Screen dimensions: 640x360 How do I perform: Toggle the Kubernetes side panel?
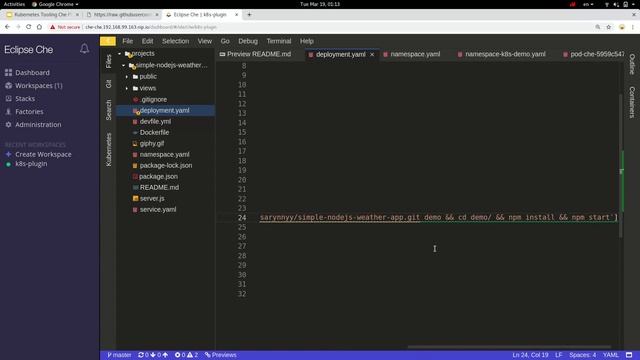(108, 149)
